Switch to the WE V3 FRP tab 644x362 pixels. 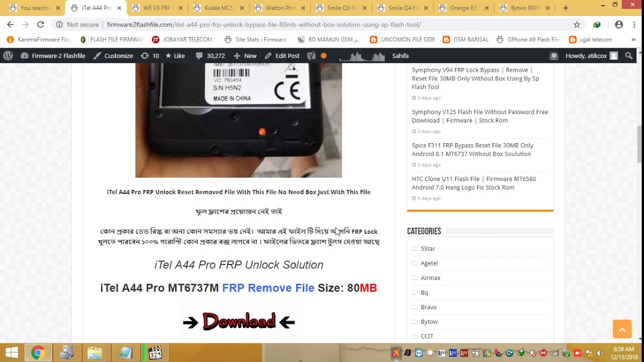coord(157,8)
